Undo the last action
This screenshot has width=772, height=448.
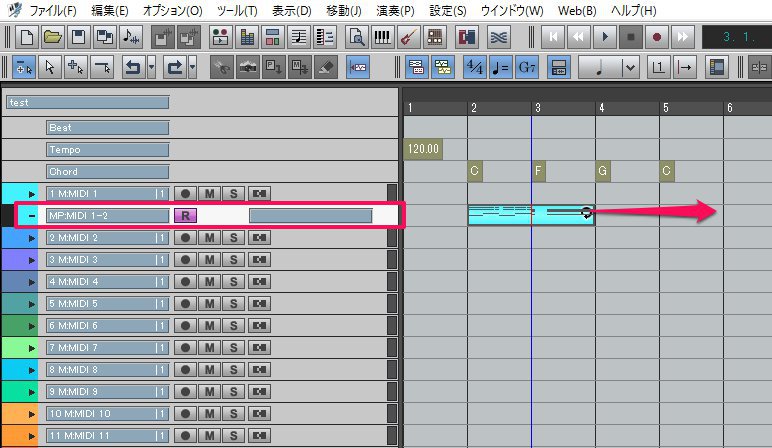(132, 67)
